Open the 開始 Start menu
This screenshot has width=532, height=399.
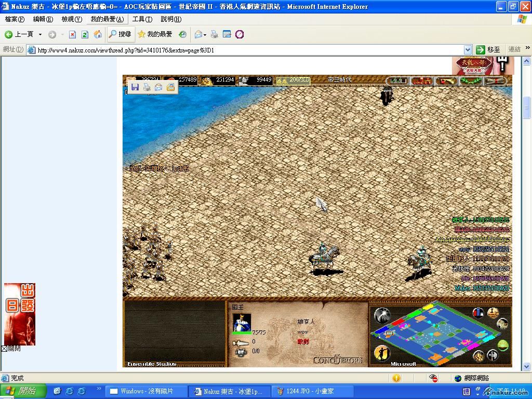(x=23, y=391)
